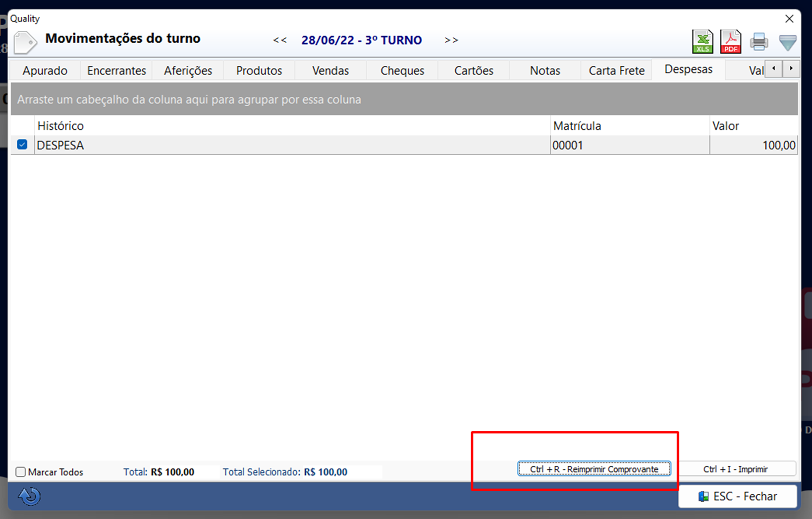The width and height of the screenshot is (812, 519).
Task: Click the tag icon beside Movimentações do turno
Action: tap(25, 42)
